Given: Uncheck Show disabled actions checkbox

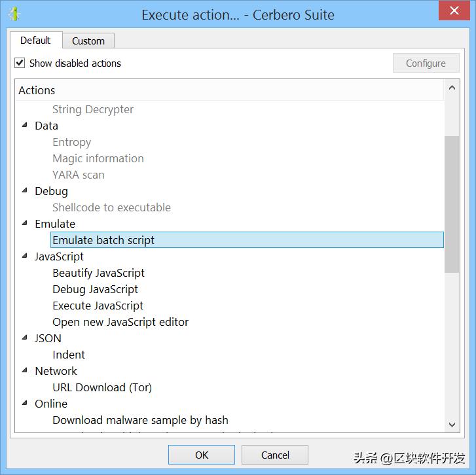Looking at the screenshot, I should pyautogui.click(x=20, y=63).
